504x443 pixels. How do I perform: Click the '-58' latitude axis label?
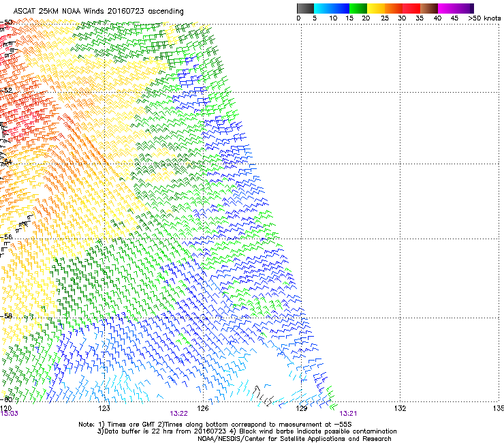point(6,316)
